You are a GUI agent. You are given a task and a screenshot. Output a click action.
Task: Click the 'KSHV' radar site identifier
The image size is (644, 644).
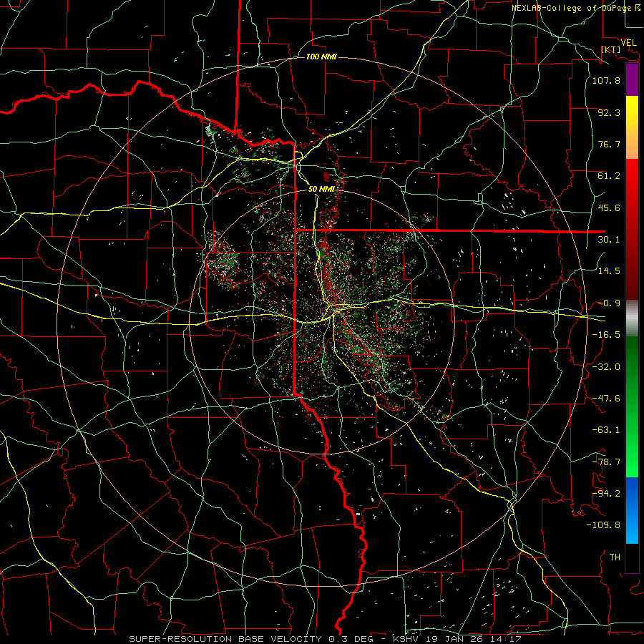click(406, 639)
